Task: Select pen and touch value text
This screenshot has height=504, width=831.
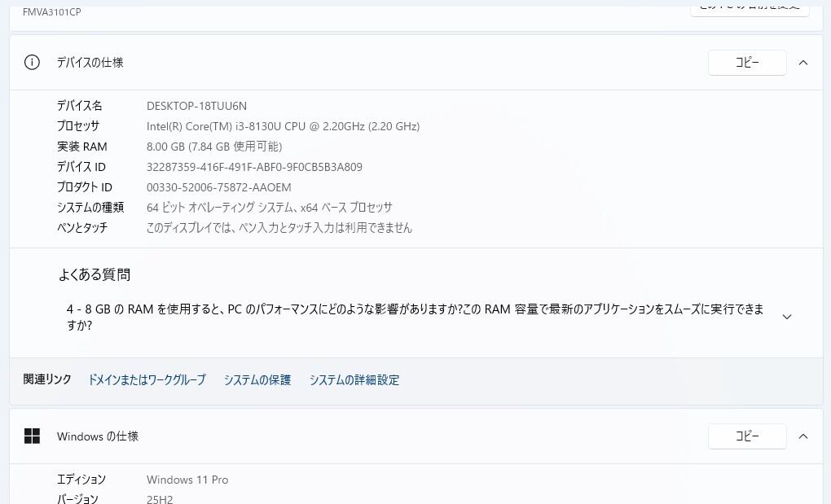Action: tap(279, 228)
